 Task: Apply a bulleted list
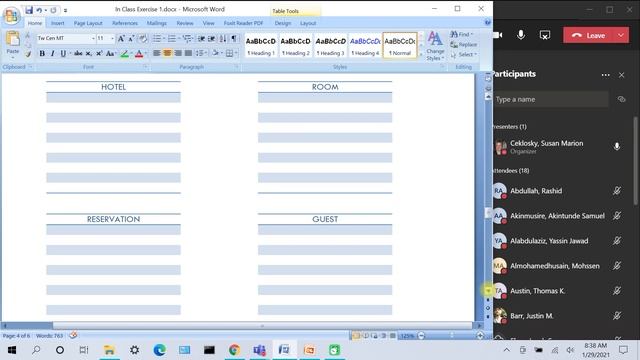tap(157, 38)
